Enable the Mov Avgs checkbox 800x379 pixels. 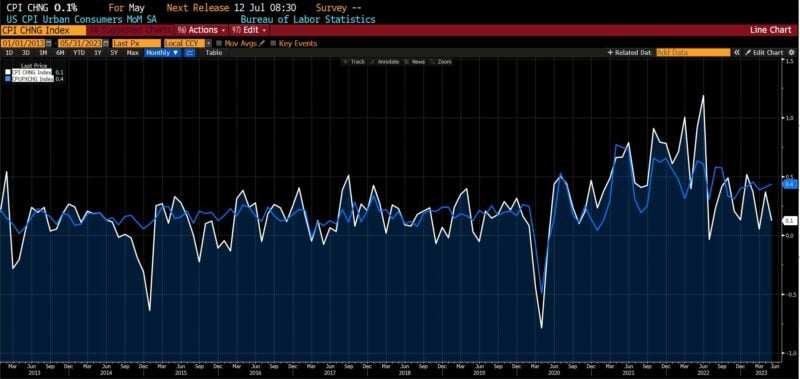coord(219,43)
